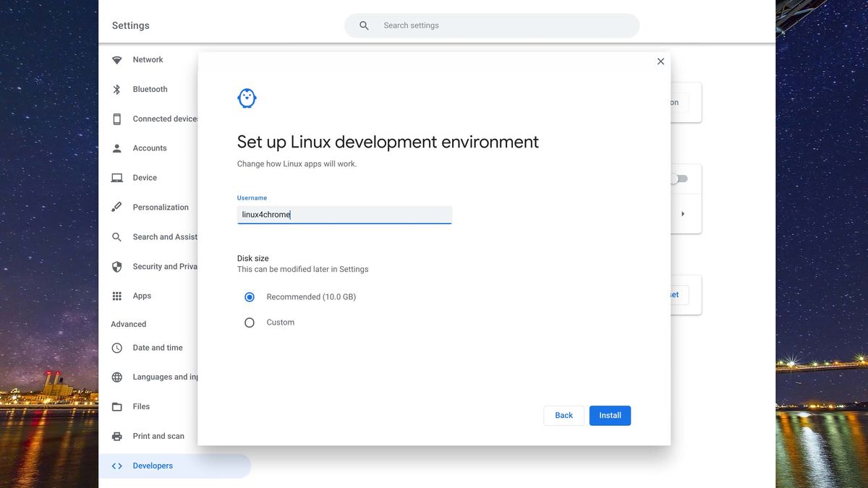Open the Device settings section
Image resolution: width=868 pixels, height=488 pixels.
[x=116, y=177]
